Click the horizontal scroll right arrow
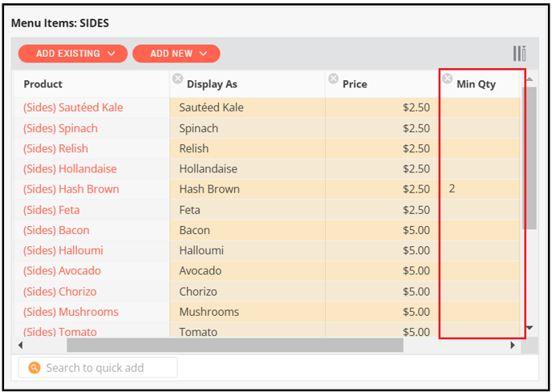 click(x=513, y=346)
